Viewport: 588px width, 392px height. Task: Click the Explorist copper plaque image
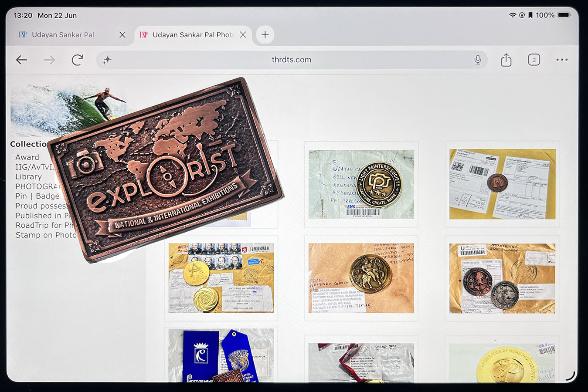[166, 170]
